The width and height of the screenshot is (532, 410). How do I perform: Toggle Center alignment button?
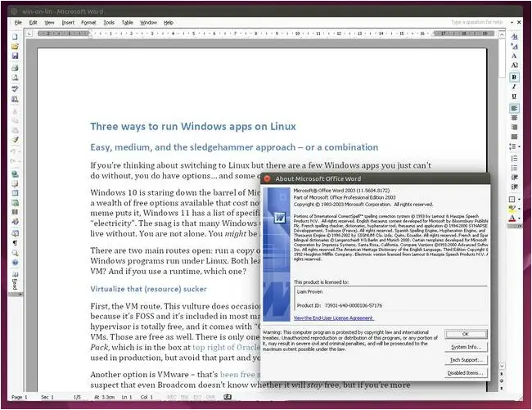(x=514, y=118)
